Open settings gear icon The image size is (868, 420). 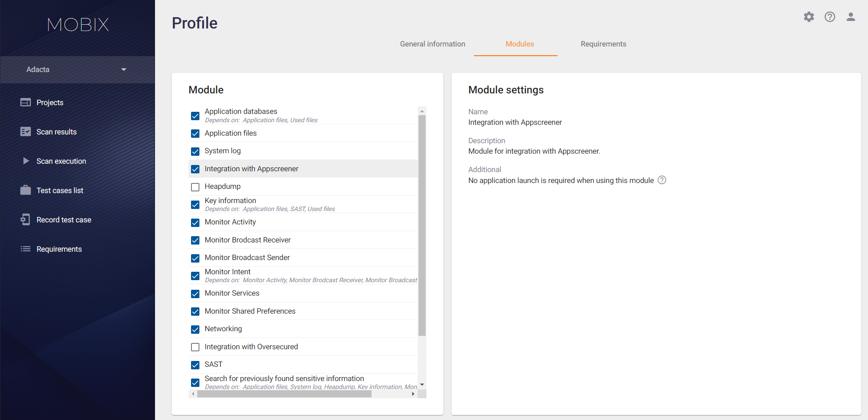coord(809,17)
